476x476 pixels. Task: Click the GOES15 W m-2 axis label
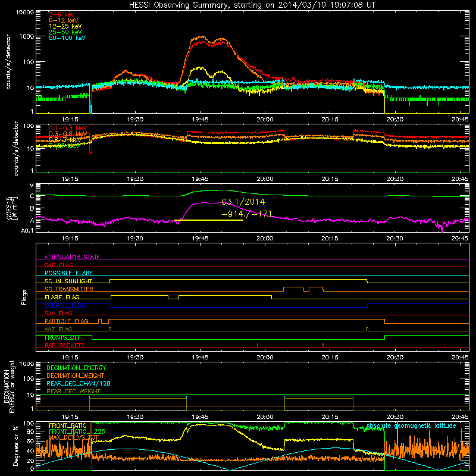11,208
